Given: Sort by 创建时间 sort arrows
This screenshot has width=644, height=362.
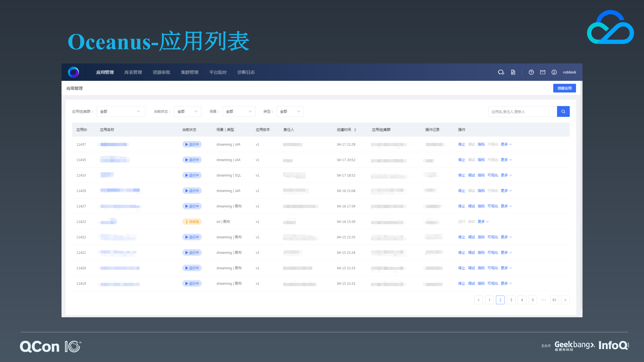Looking at the screenshot, I should [355, 130].
